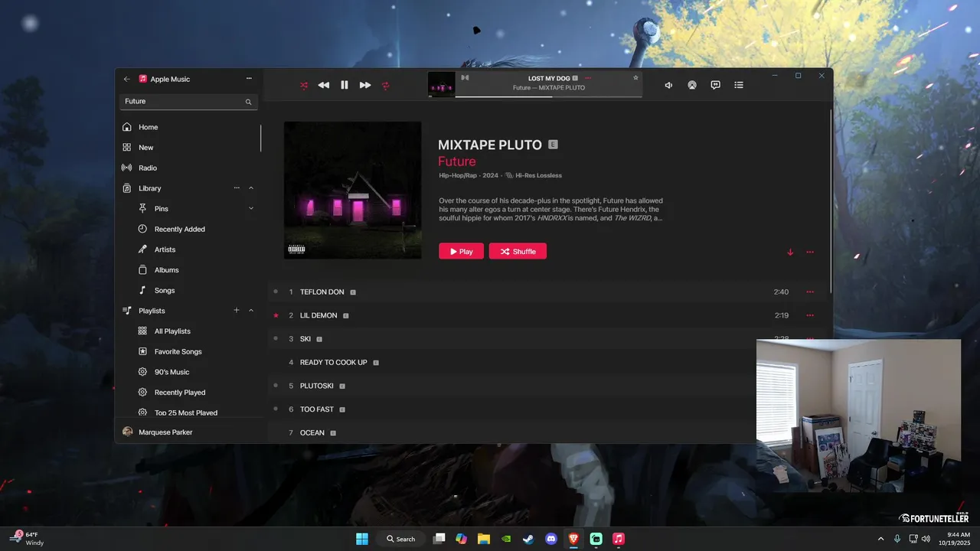Show the lyrics panel

click(715, 85)
